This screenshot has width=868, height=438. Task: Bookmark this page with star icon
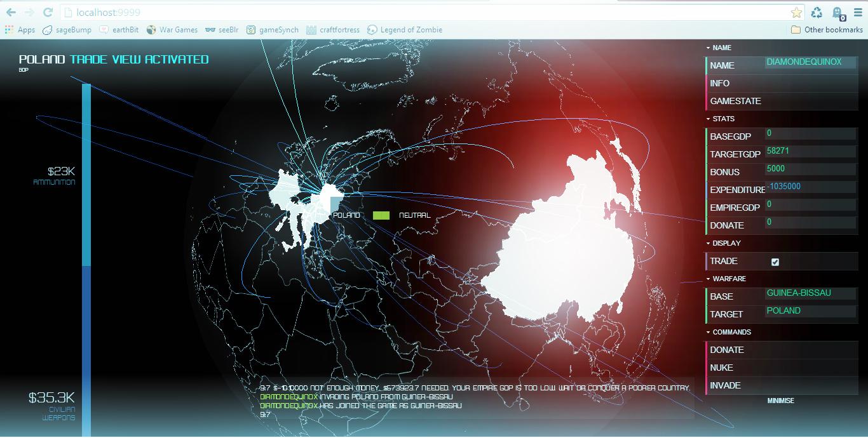coord(796,12)
